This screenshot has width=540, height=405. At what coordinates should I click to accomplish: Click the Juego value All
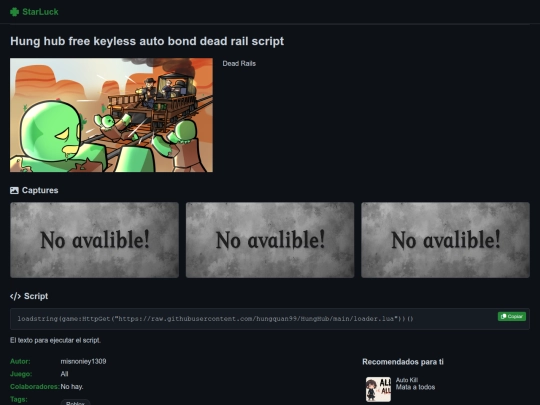(64, 374)
